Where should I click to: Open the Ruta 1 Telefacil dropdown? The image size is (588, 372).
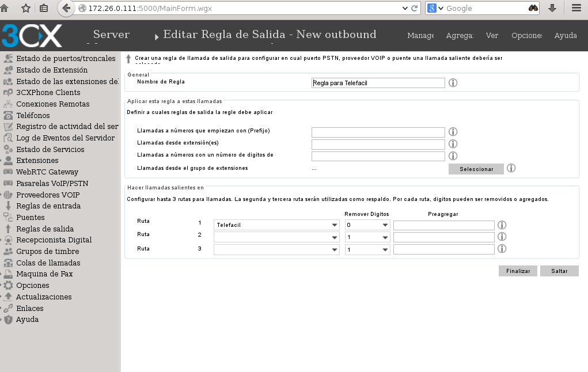click(276, 225)
